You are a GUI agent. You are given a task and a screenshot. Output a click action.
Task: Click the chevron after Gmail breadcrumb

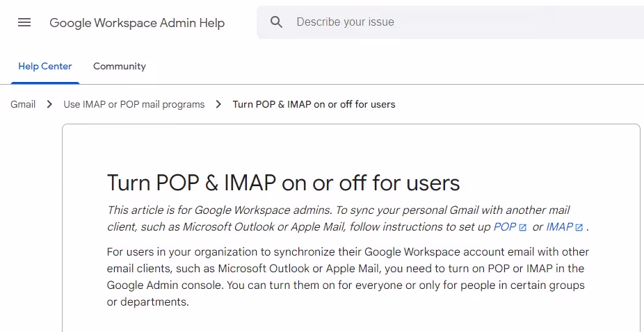pos(49,104)
